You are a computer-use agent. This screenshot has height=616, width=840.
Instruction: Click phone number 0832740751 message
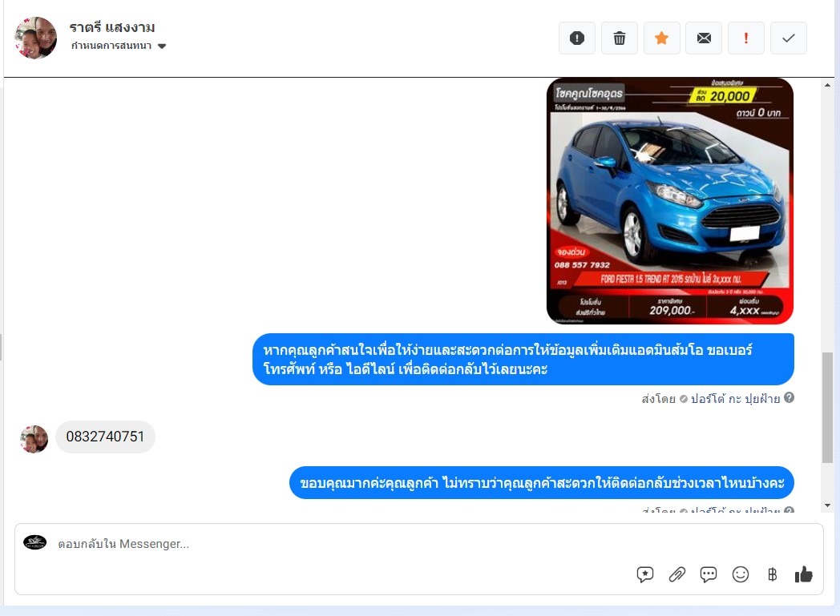click(x=106, y=437)
